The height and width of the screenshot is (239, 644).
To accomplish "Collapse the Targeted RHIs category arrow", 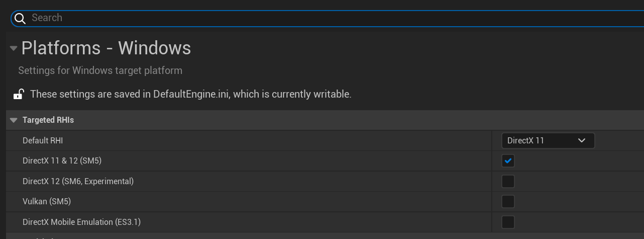I will pyautogui.click(x=14, y=120).
